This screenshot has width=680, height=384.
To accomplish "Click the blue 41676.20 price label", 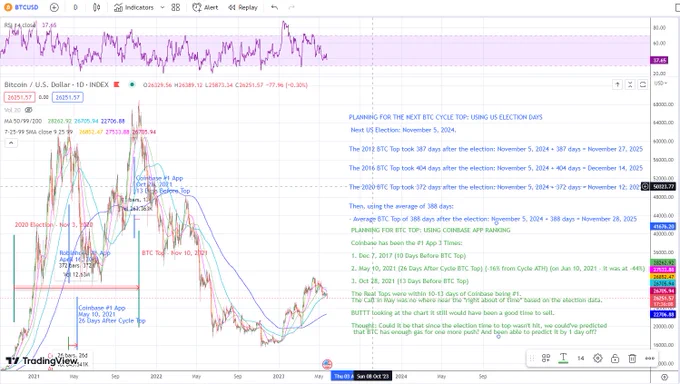I will point(663,226).
